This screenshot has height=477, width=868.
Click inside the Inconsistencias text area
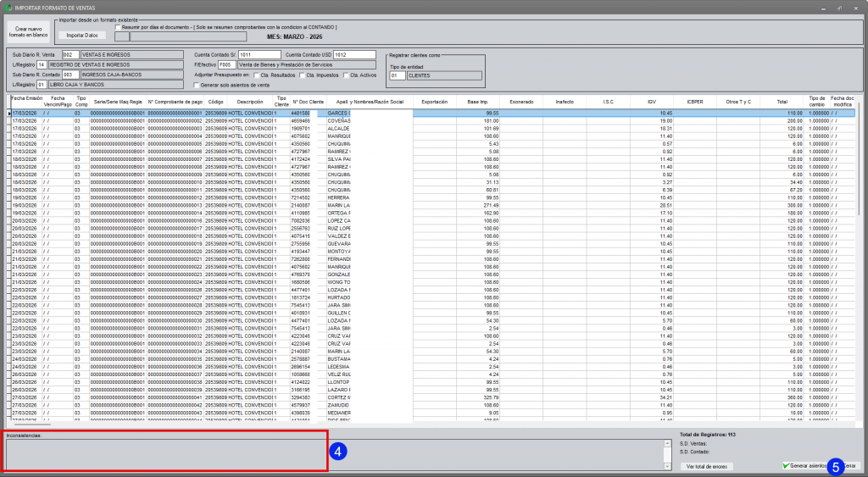[335, 454]
